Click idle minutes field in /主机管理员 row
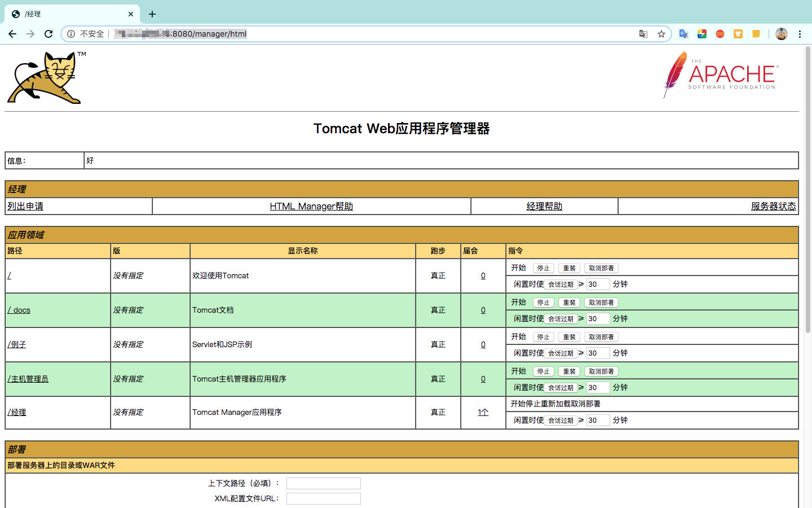The height and width of the screenshot is (508, 812). click(x=598, y=388)
